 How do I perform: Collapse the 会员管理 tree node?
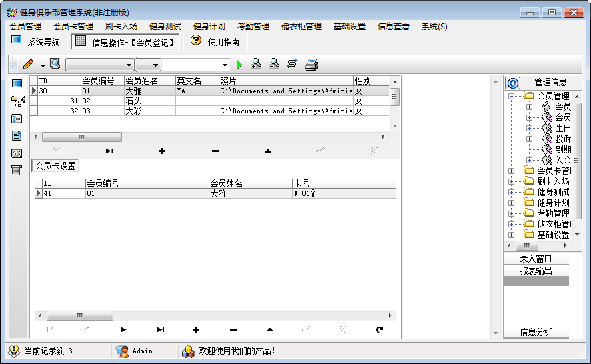coord(512,96)
